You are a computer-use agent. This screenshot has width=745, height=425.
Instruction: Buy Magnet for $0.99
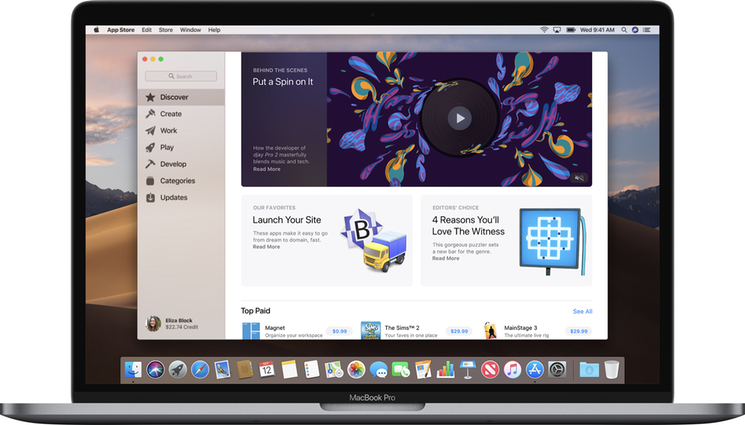(x=340, y=331)
